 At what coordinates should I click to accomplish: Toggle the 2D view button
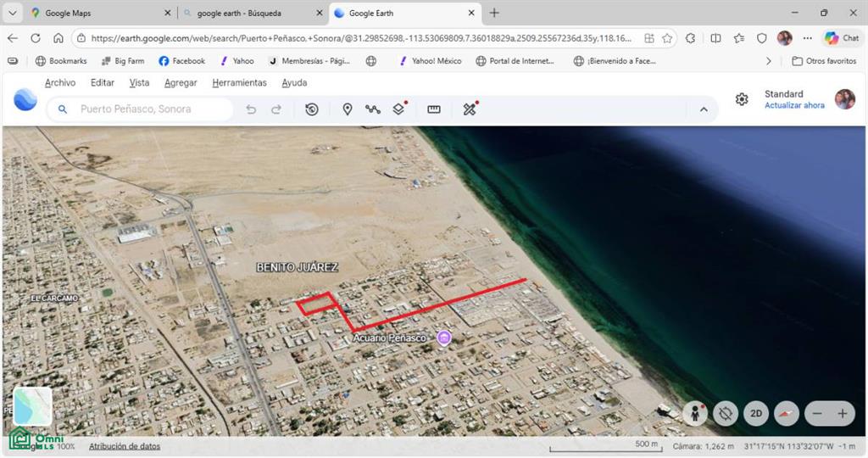(x=755, y=414)
